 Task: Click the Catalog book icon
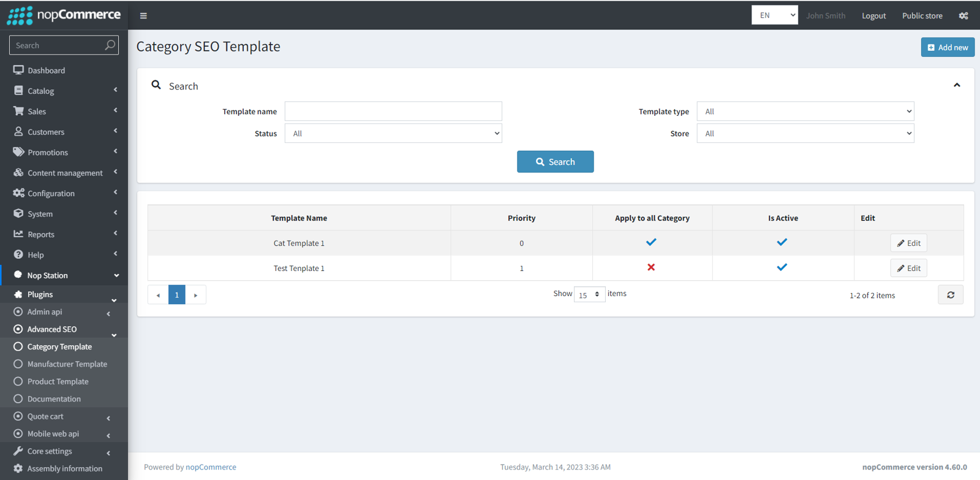point(18,91)
